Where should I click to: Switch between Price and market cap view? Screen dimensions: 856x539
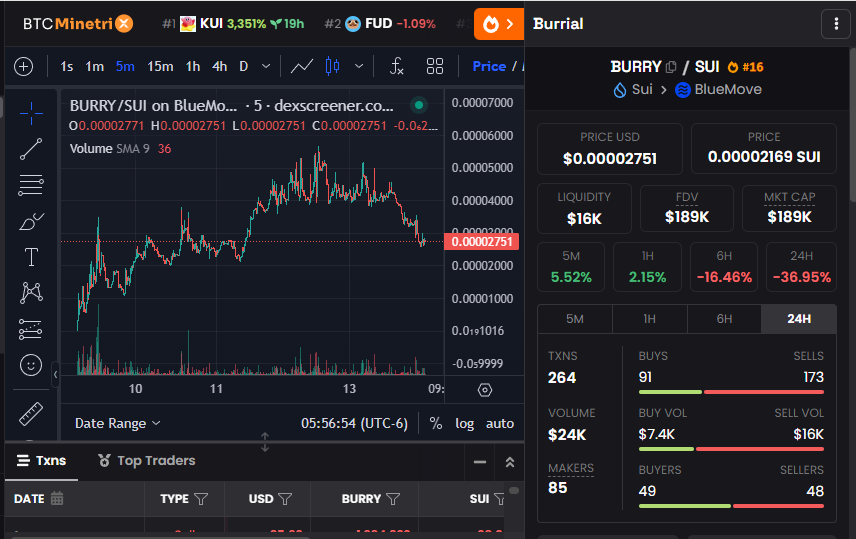pyautogui.click(x=497, y=67)
